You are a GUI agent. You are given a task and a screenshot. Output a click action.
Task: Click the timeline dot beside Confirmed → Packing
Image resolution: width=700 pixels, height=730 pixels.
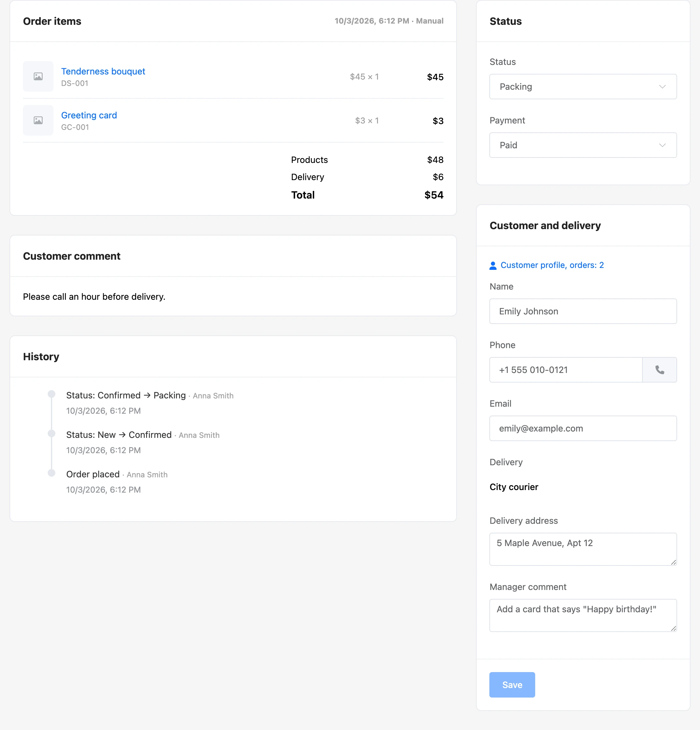point(52,394)
